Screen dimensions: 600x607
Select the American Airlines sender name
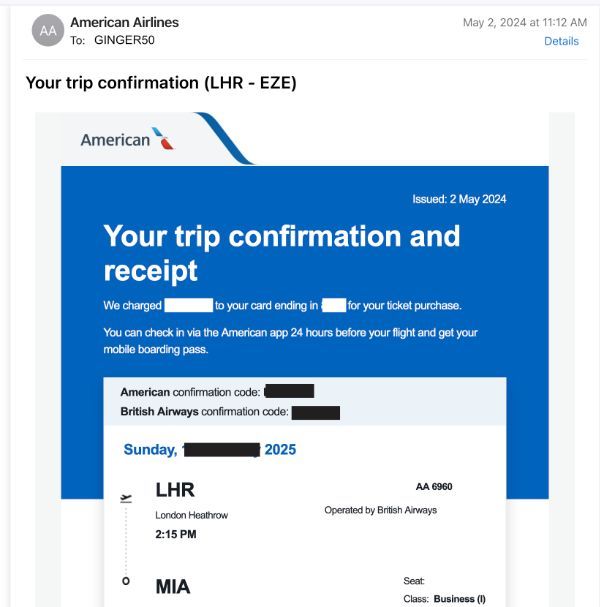tap(125, 22)
